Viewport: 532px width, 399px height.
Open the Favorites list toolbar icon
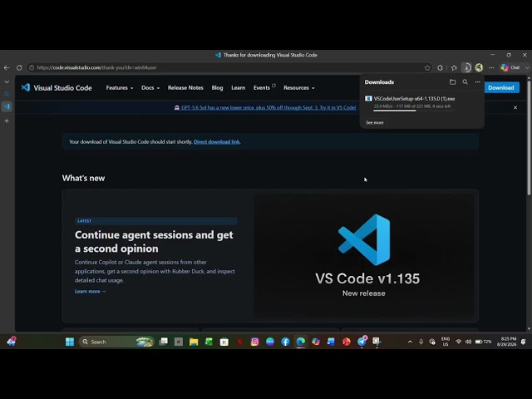point(454,67)
